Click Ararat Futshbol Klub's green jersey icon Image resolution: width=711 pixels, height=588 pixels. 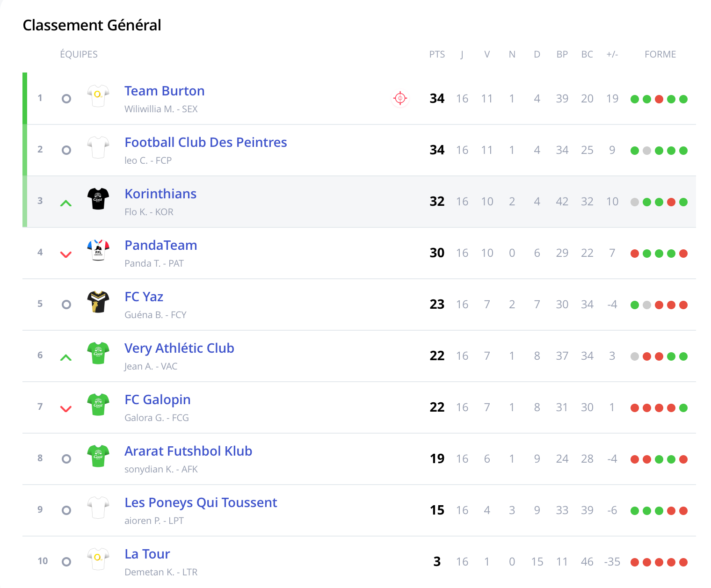pos(98,456)
